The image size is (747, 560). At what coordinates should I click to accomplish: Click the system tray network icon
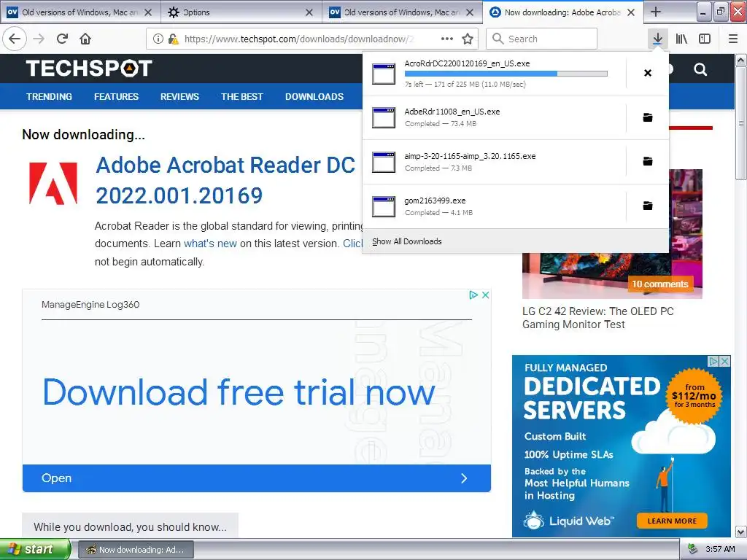(x=693, y=549)
